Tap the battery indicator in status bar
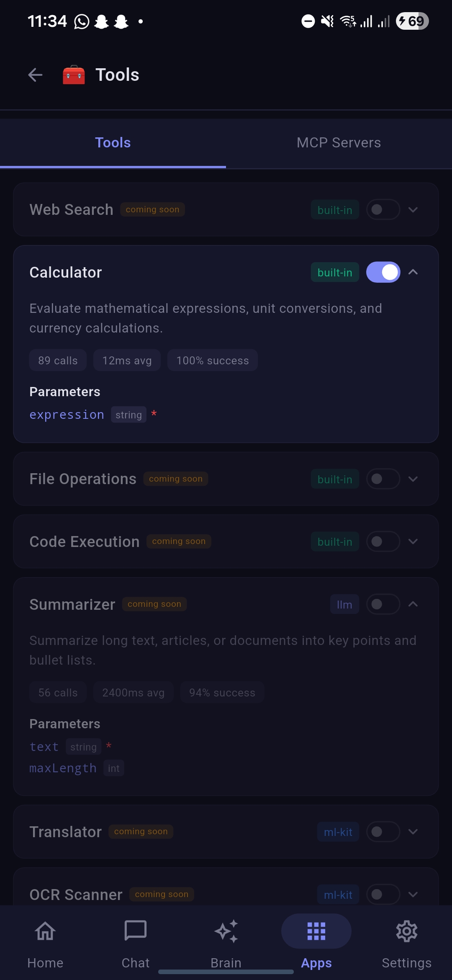Screen dimensions: 452x980 (412, 21)
